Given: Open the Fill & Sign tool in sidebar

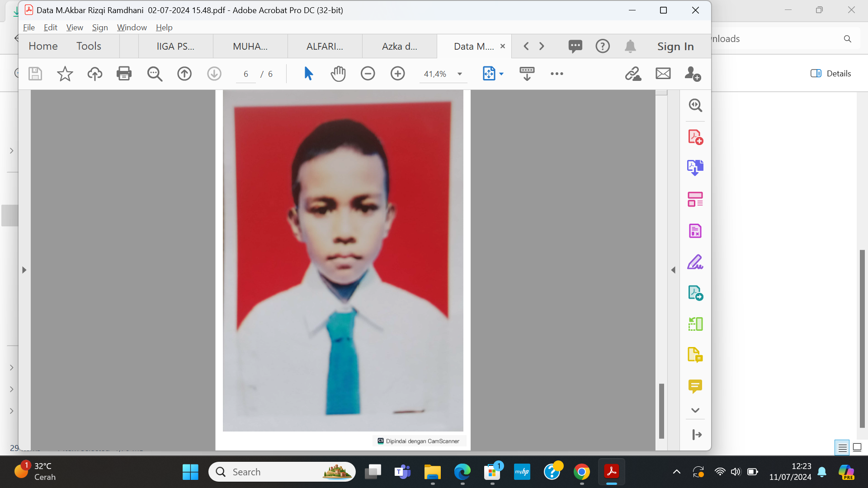Looking at the screenshot, I should (x=695, y=262).
